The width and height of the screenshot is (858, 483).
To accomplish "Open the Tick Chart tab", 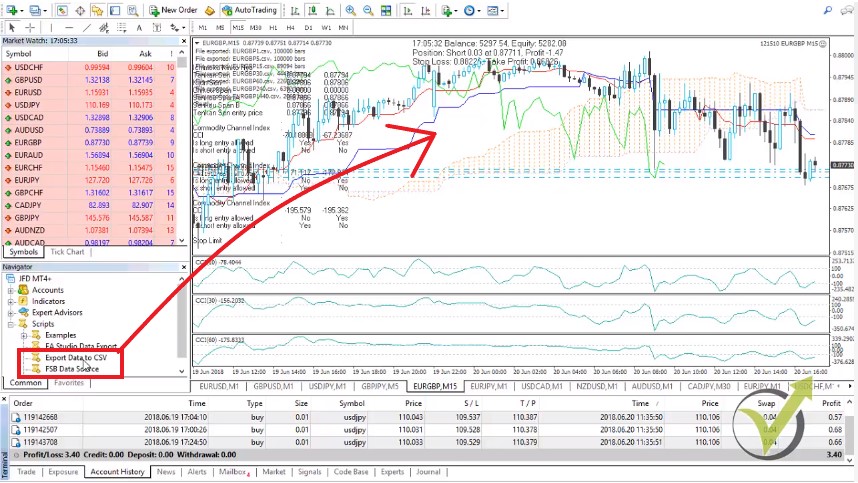I will [67, 252].
